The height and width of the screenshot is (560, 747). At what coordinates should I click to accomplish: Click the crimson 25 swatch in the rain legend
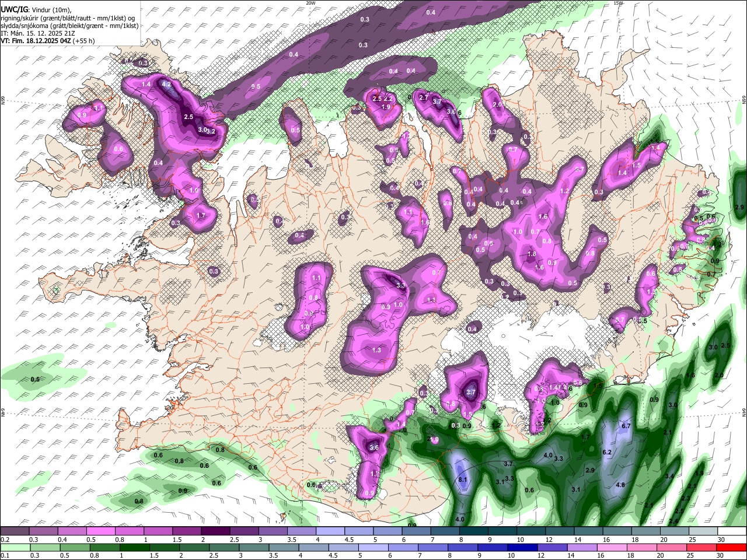(x=703, y=547)
